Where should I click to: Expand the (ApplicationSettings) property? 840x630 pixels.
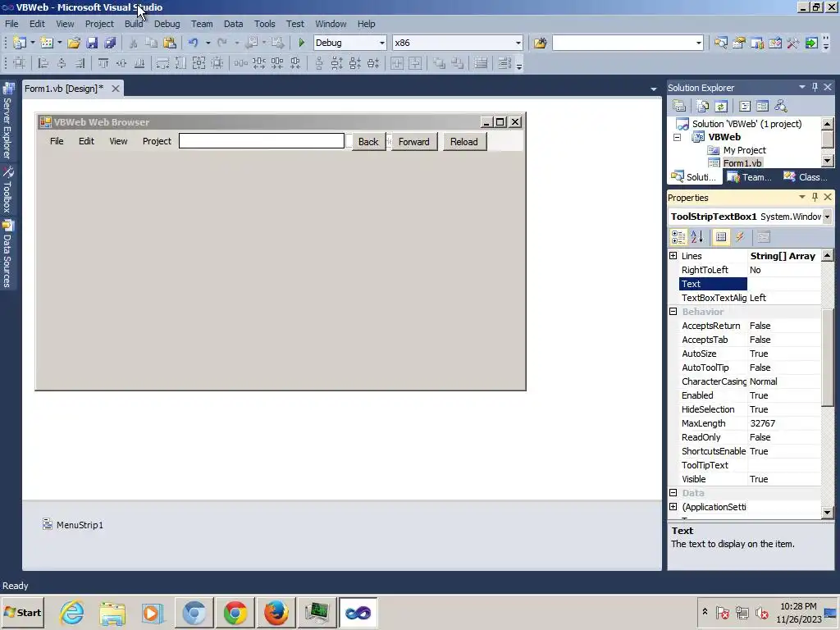pos(673,507)
